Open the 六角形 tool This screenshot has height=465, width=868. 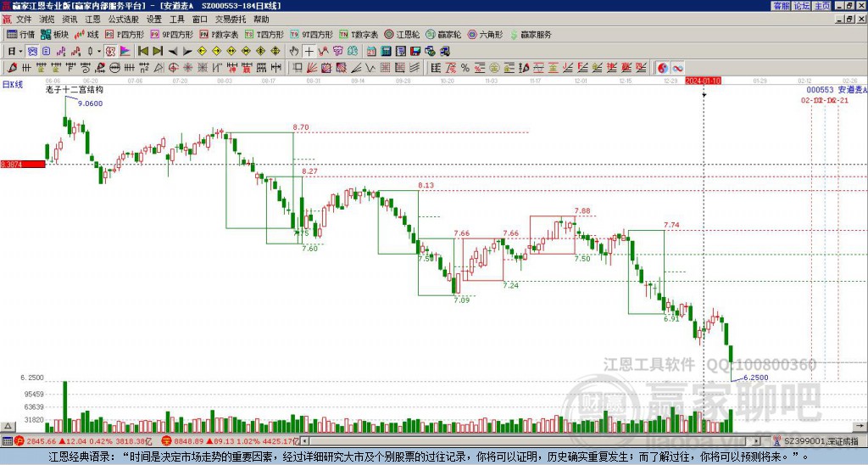click(486, 34)
